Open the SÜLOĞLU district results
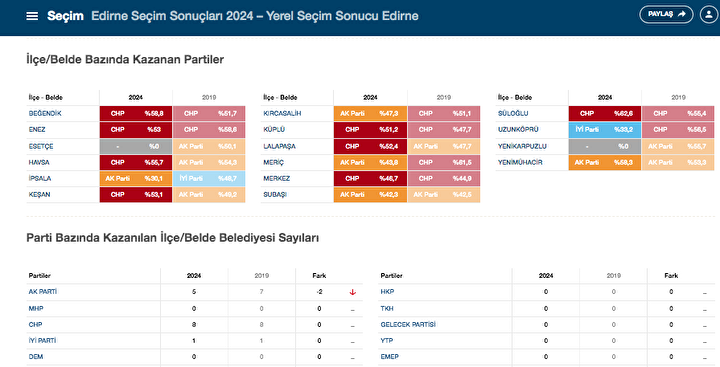 click(x=513, y=113)
